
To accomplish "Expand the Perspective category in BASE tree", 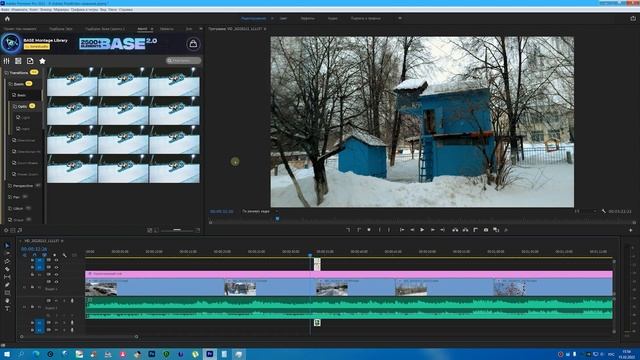I will (x=23, y=186).
